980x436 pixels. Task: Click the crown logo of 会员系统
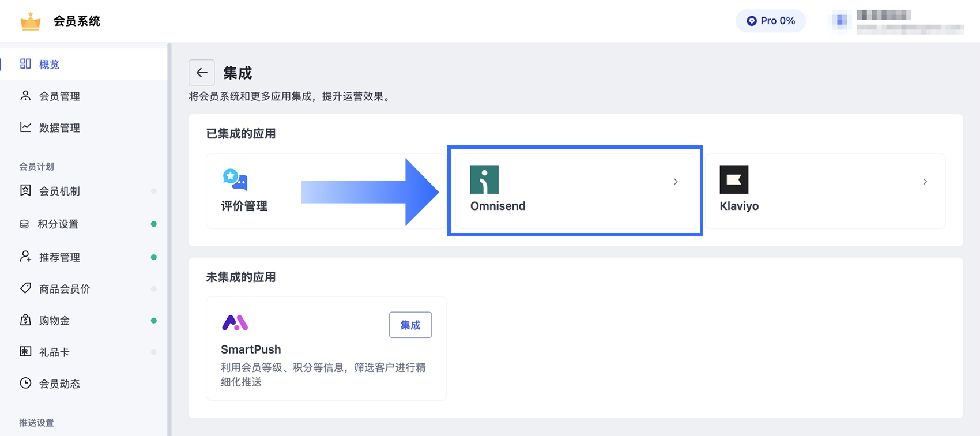coord(31,21)
